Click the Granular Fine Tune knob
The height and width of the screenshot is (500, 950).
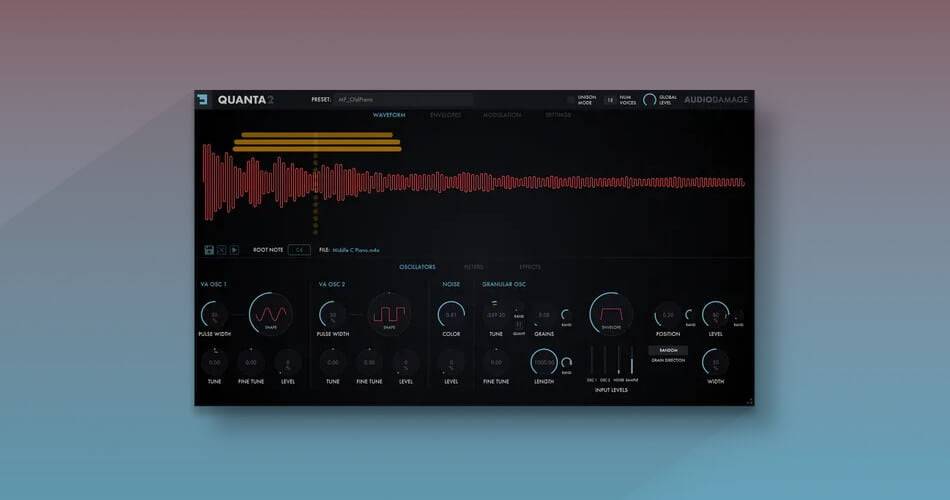tap(496, 362)
